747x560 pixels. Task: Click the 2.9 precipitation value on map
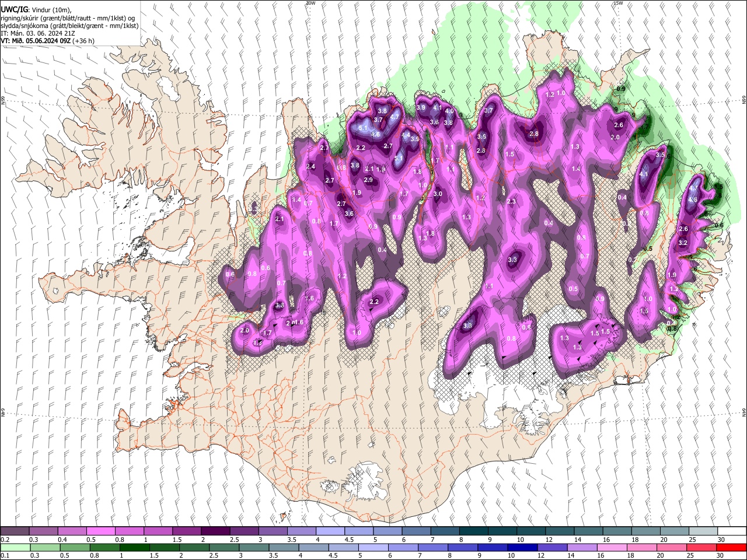point(368,180)
